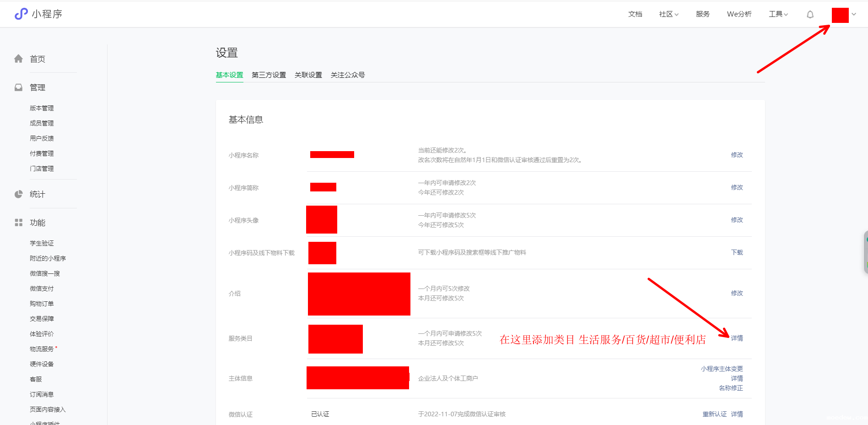Open 详情 for 服务类目
The image size is (868, 425).
pos(737,338)
